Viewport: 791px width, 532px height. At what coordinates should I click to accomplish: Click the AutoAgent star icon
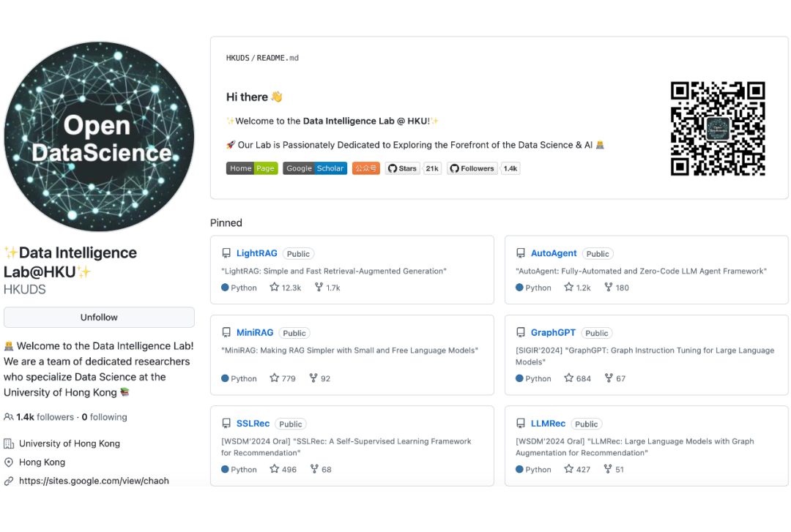(569, 288)
